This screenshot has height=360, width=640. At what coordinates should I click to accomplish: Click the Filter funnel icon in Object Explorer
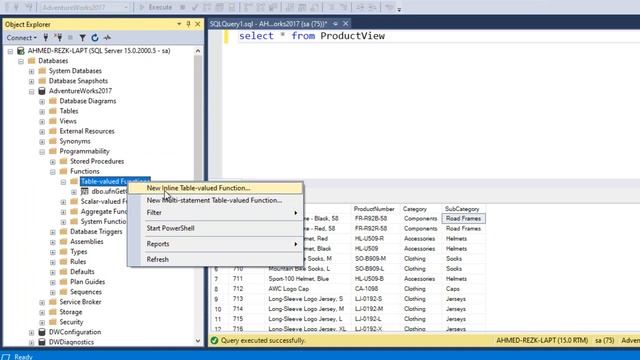82,38
